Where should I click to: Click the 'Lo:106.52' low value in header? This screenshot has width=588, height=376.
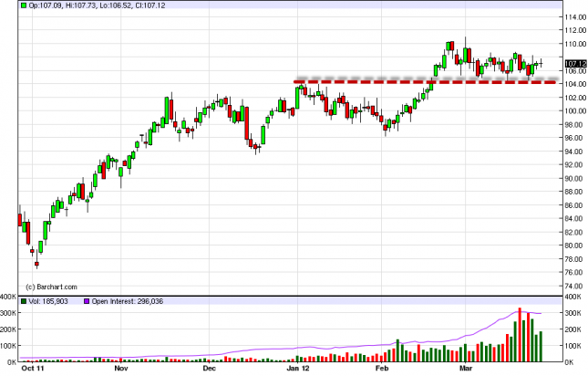pos(115,5)
